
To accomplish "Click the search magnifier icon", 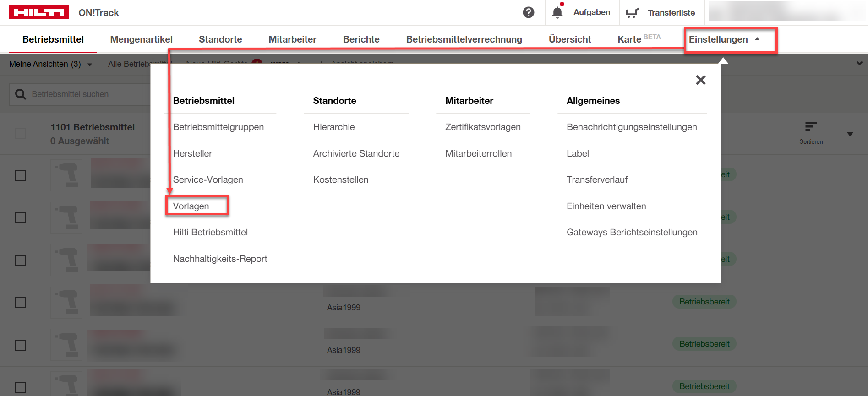I will click(x=21, y=94).
